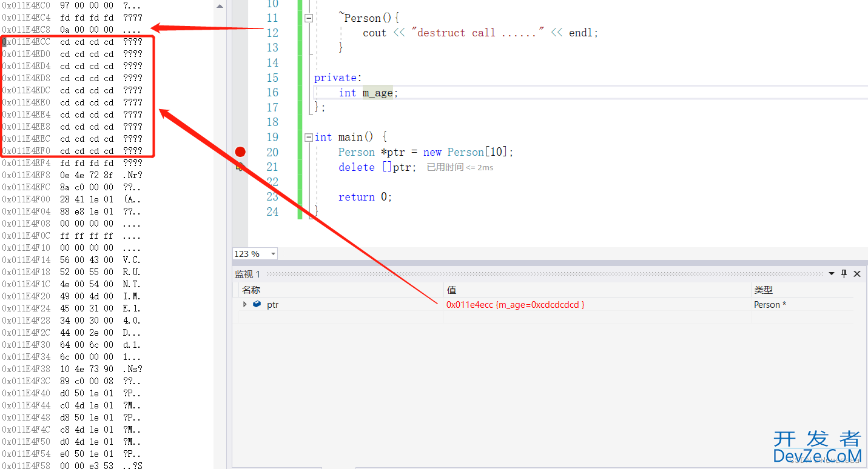The image size is (868, 469).
Task: Click bytes 0e 4e 72 8f in memory
Action: coord(87,175)
